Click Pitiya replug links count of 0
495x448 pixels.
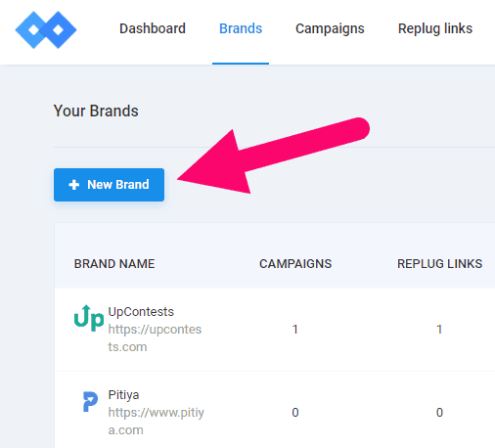pyautogui.click(x=439, y=413)
